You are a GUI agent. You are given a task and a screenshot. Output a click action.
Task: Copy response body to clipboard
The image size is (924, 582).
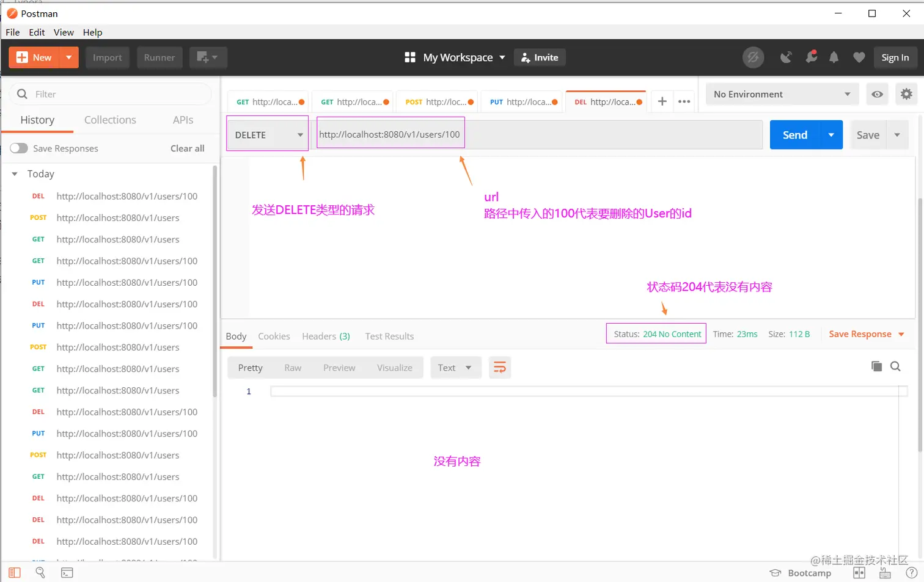876,366
